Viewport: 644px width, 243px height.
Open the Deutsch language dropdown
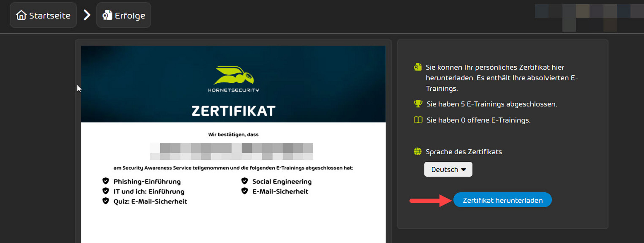click(448, 169)
